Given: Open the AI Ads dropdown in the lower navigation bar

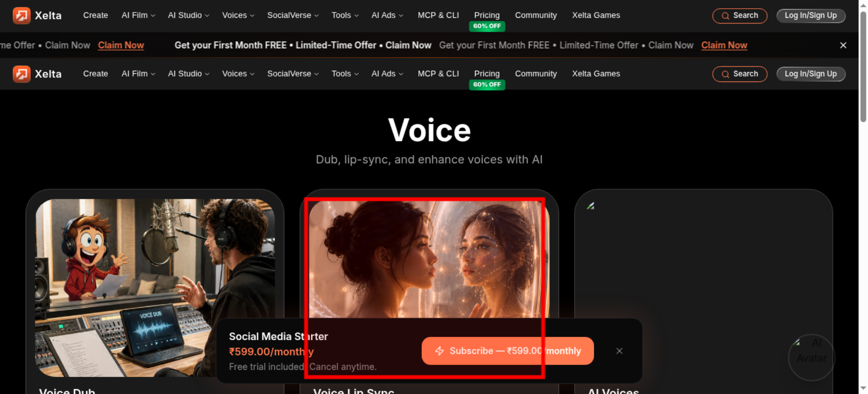Looking at the screenshot, I should 387,74.
